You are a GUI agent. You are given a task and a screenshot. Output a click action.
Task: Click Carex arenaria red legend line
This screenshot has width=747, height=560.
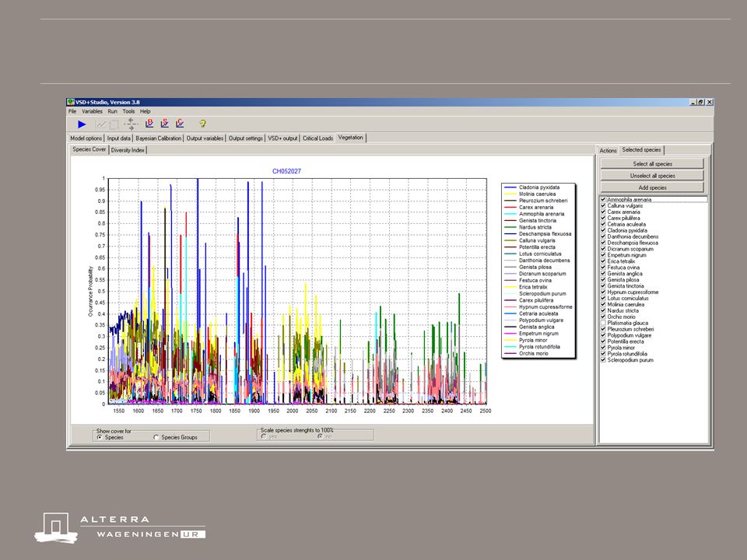(x=510, y=208)
